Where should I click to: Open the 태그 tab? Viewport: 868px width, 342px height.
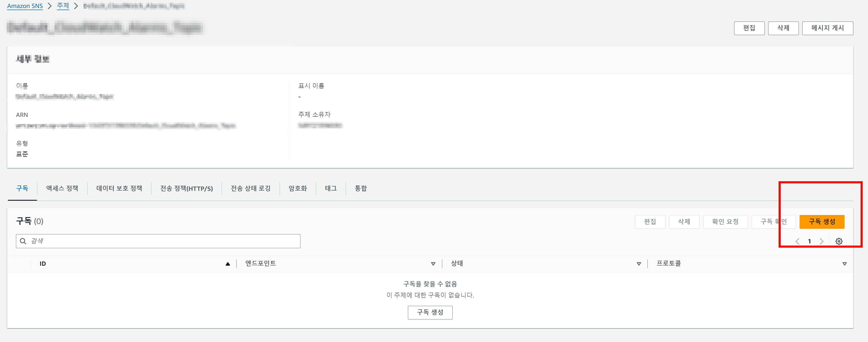click(x=330, y=188)
